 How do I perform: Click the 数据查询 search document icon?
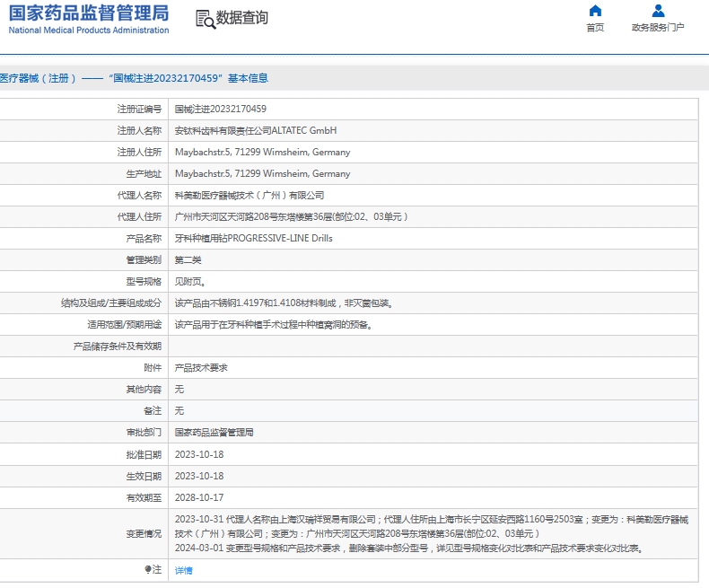point(206,20)
